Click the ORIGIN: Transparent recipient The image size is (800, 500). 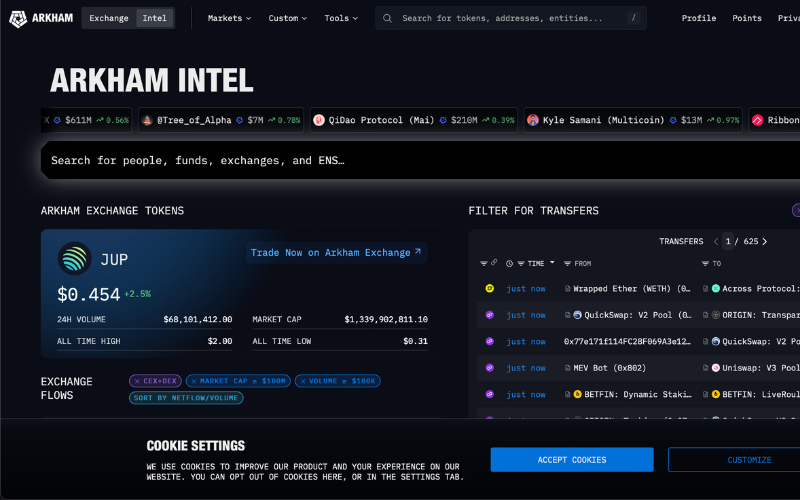(761, 315)
